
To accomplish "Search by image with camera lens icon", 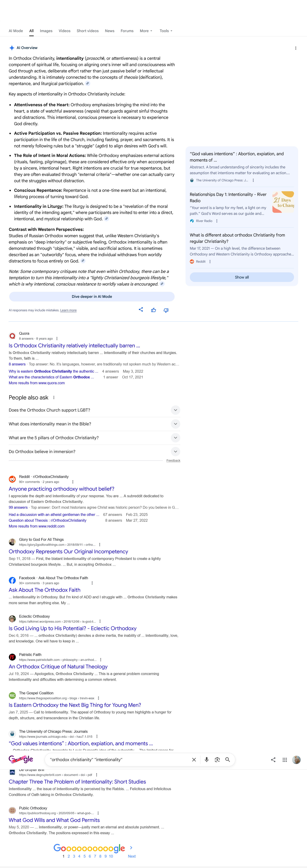I will click(217, 760).
